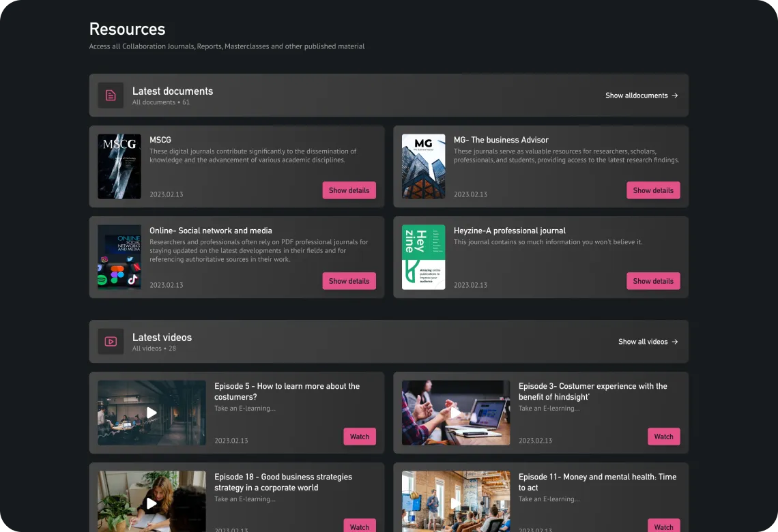Play the Episode 18 video thumbnail
Screen dimensions: 778x532
click(x=152, y=502)
